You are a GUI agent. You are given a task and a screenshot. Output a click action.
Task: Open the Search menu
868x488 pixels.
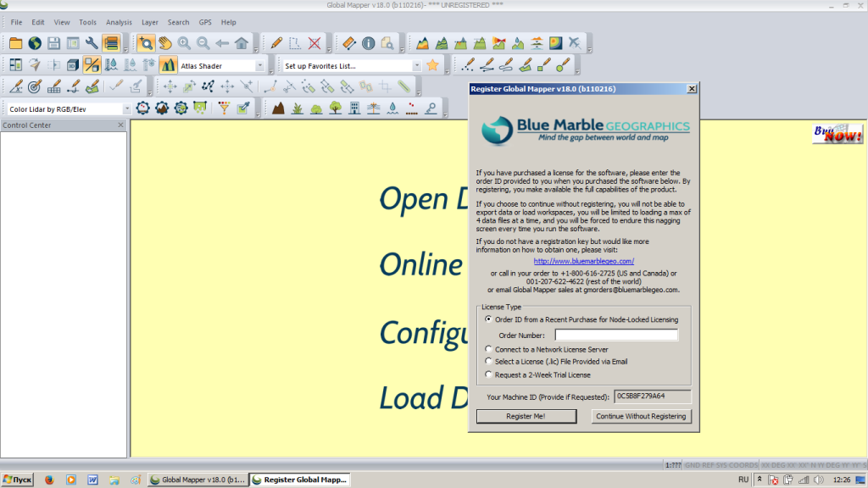coord(178,22)
